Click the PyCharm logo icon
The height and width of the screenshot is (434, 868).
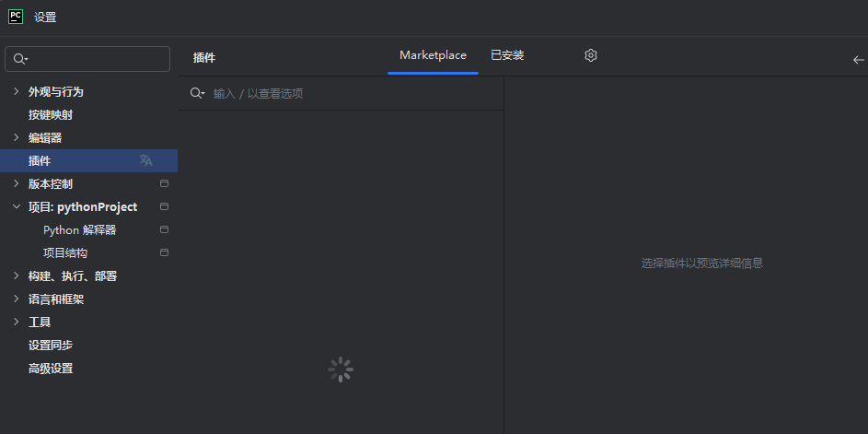16,17
